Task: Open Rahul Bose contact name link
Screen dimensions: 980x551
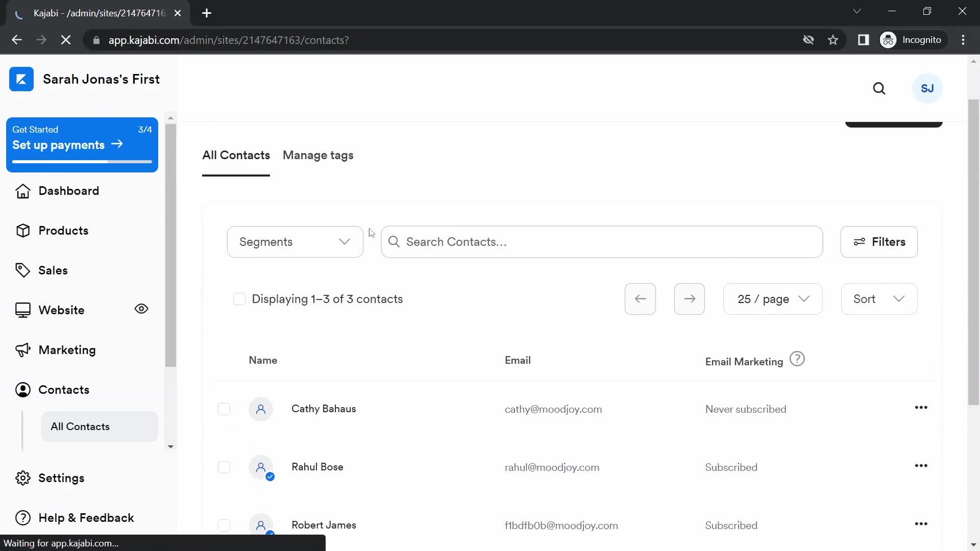Action: [x=317, y=467]
